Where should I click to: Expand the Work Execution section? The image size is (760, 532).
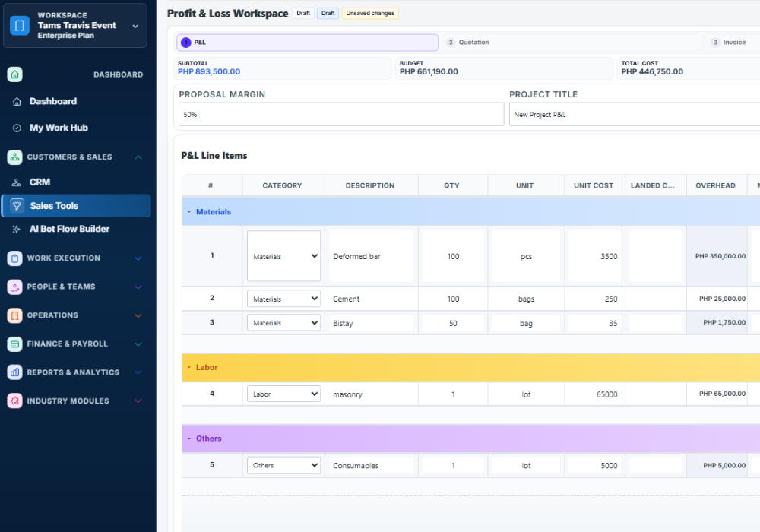(138, 258)
